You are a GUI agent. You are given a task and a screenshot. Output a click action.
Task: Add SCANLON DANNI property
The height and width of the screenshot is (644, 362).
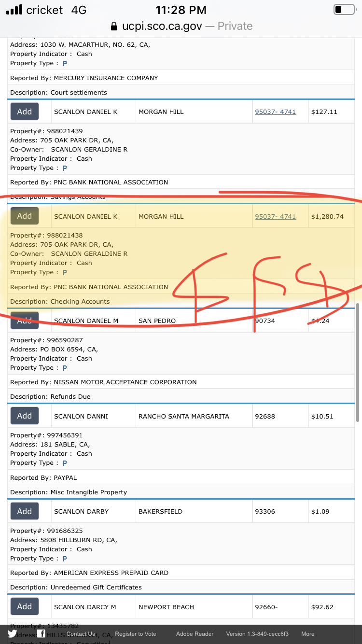tap(25, 416)
